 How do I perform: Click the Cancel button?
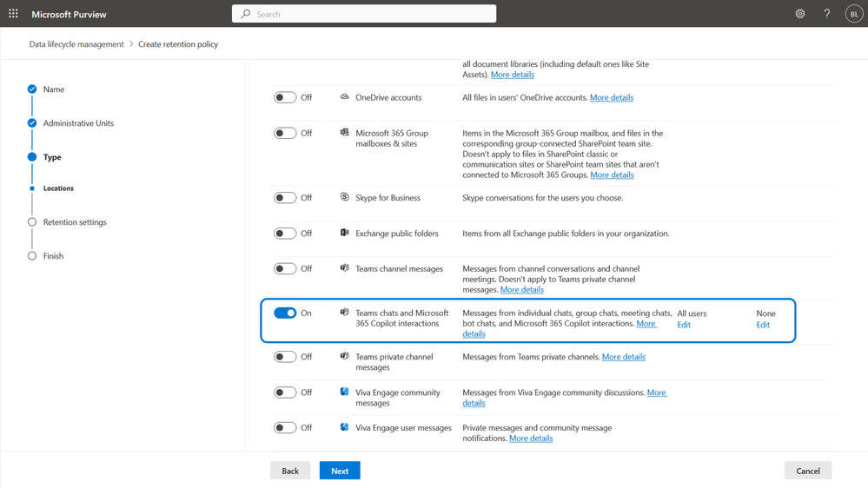click(x=808, y=471)
